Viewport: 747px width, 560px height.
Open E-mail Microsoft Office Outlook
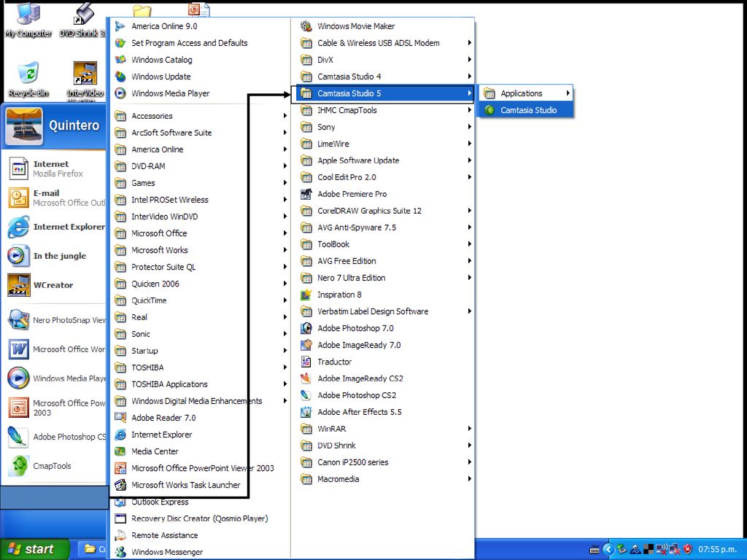[56, 198]
